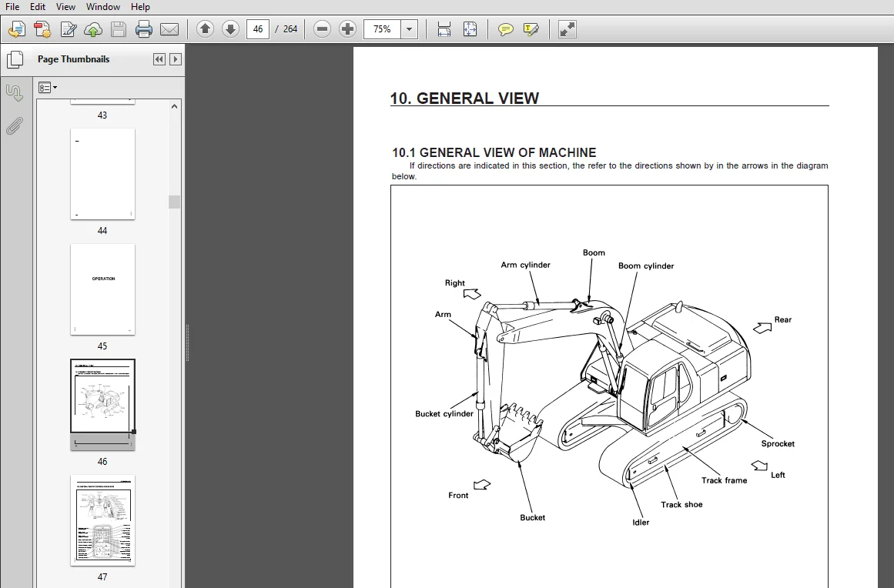This screenshot has width=894, height=588.
Task: Go to previous page with up arrow
Action: pos(206,29)
